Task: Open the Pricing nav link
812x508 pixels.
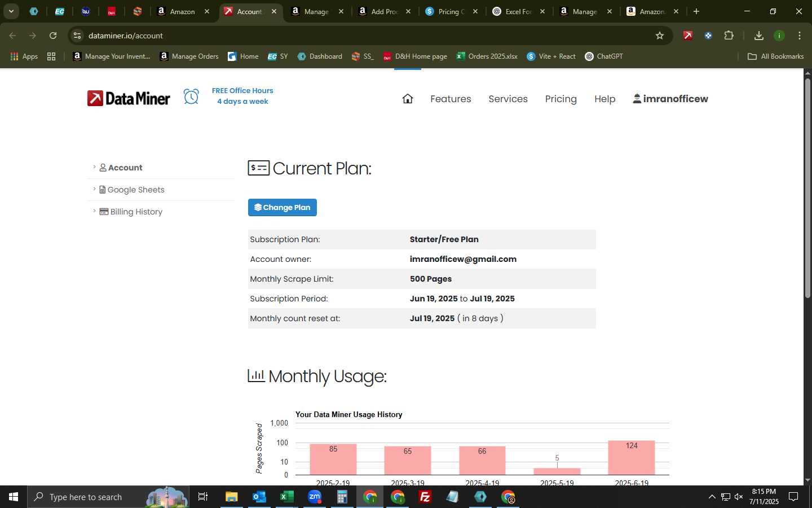Action: coord(561,99)
